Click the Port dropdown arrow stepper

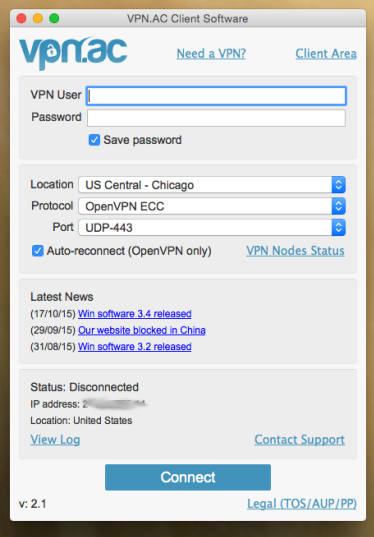tap(338, 227)
